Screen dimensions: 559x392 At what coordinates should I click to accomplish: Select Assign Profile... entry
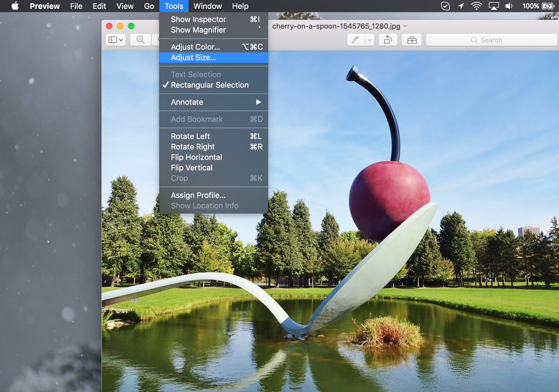(214, 195)
